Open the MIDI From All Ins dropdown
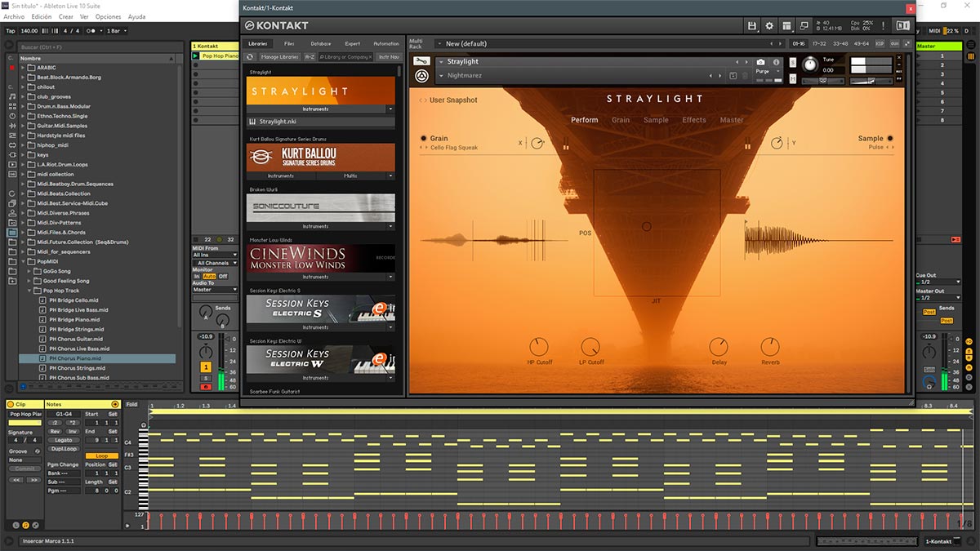This screenshot has width=980, height=551. coord(214,255)
